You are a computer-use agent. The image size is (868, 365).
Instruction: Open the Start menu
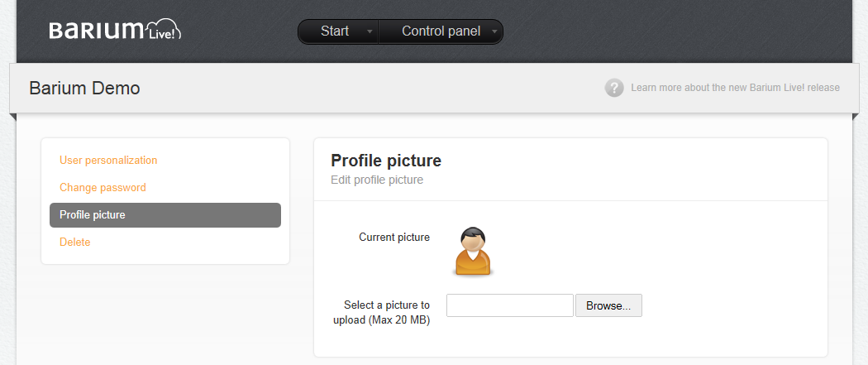click(335, 31)
